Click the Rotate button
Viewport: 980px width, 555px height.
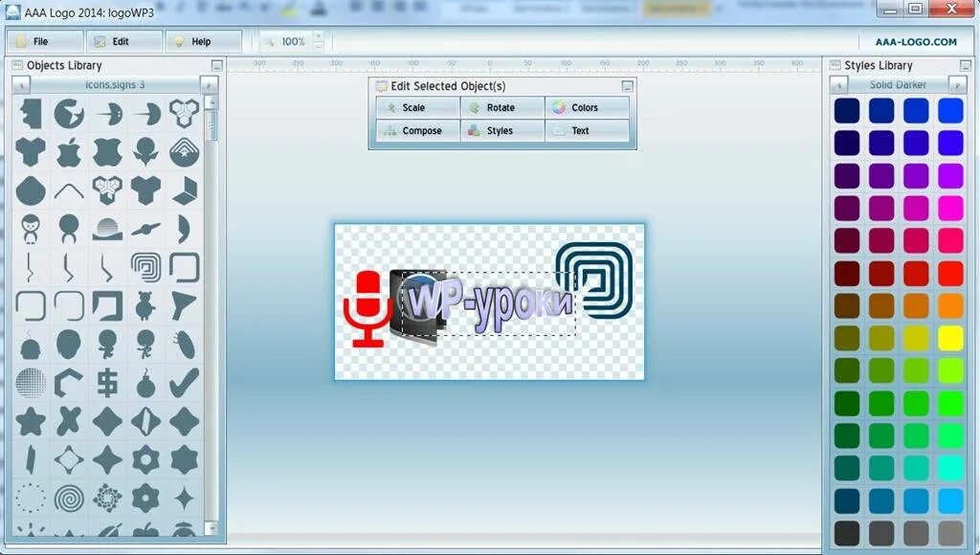tap(502, 107)
